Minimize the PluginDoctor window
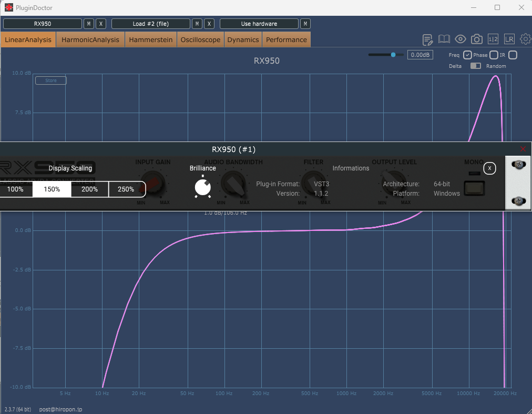 [x=474, y=7]
